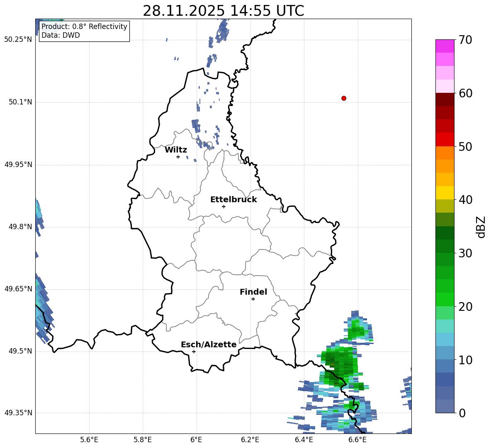
Task: Click the 20 tick on the colorbar
Action: tap(465, 307)
